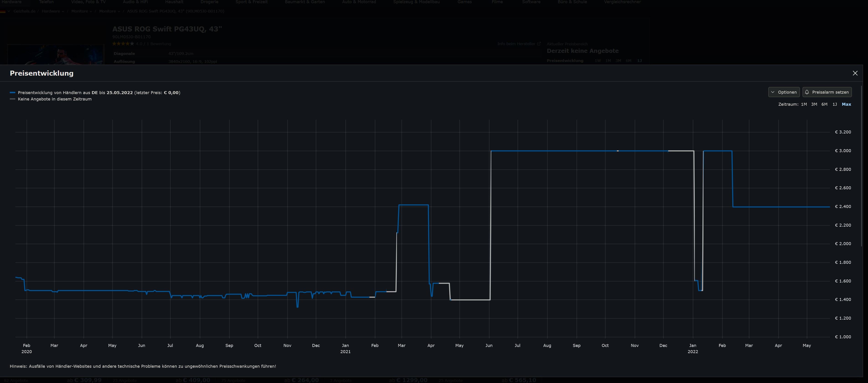Expand the first Monitore breadcrumb dropdown

pos(82,11)
